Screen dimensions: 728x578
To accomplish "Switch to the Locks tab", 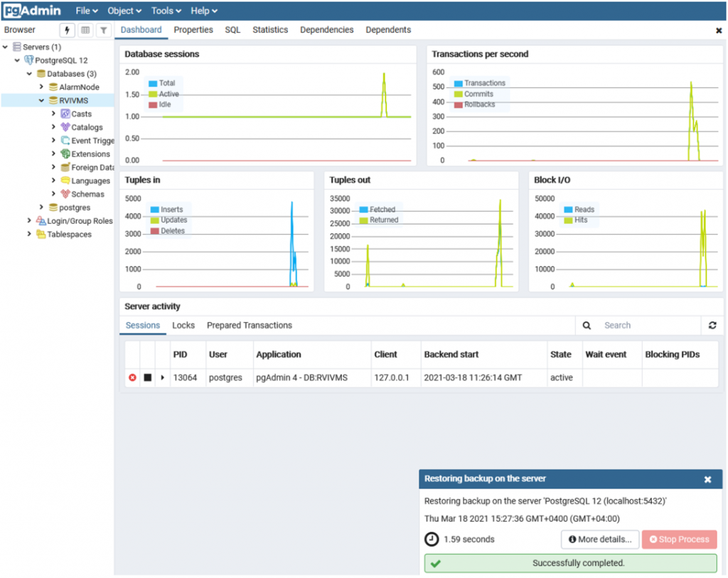I will tap(183, 326).
